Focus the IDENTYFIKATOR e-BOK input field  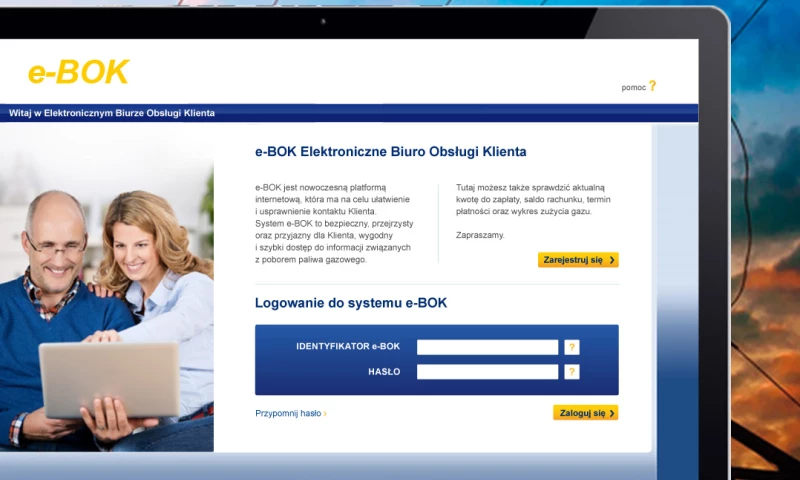[487, 347]
